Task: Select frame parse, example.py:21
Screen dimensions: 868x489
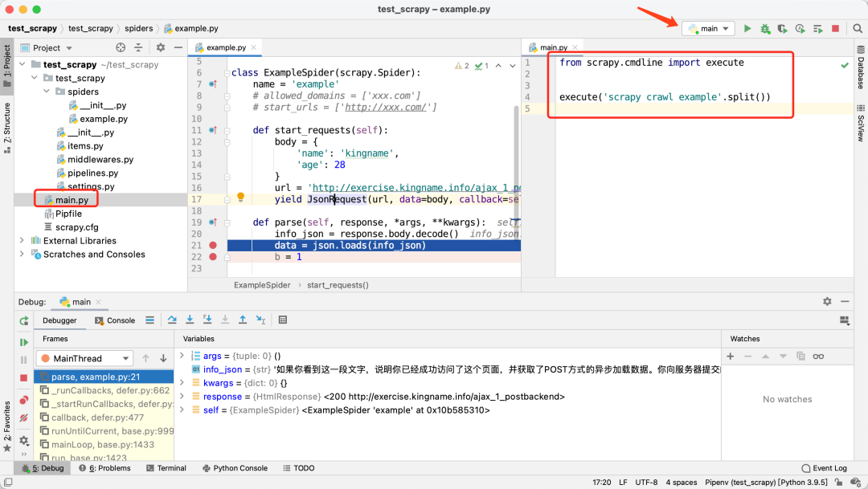Action: click(104, 377)
